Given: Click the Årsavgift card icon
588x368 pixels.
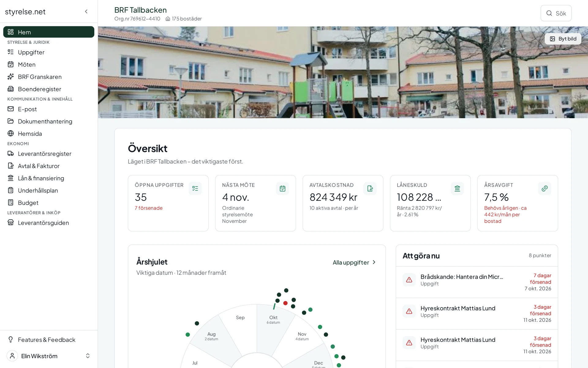Looking at the screenshot, I should [545, 188].
